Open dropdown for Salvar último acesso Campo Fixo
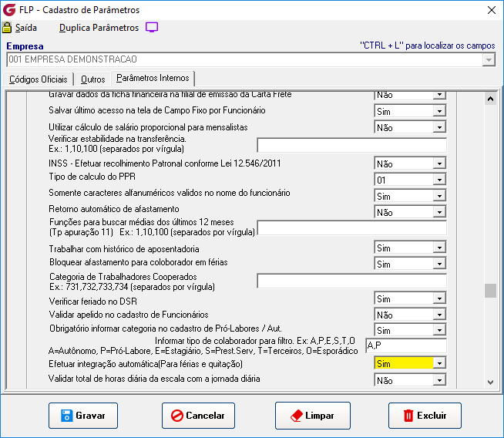This screenshot has width=504, height=438. click(439, 111)
